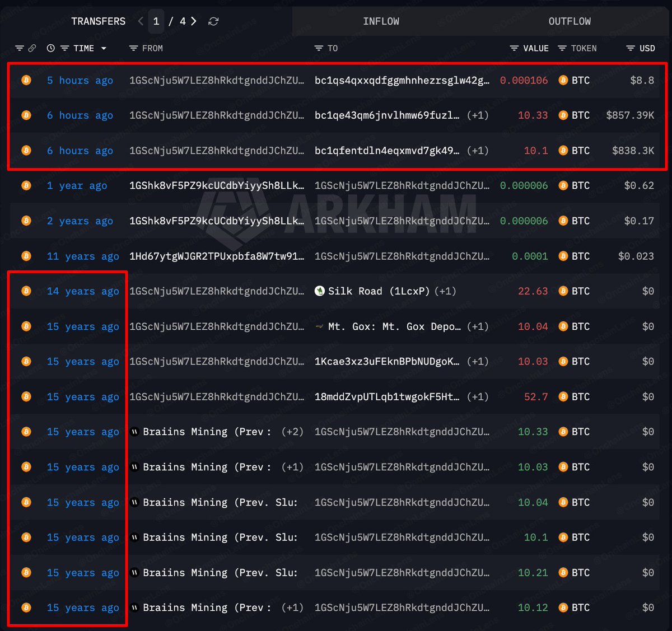The image size is (672, 631).
Task: Switch to the INFLOW tab
Action: pos(381,21)
